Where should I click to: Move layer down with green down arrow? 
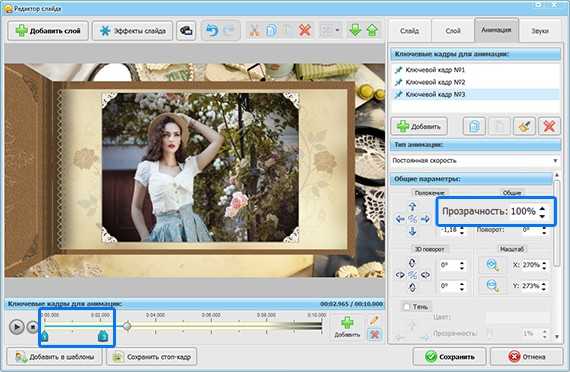pos(355,31)
